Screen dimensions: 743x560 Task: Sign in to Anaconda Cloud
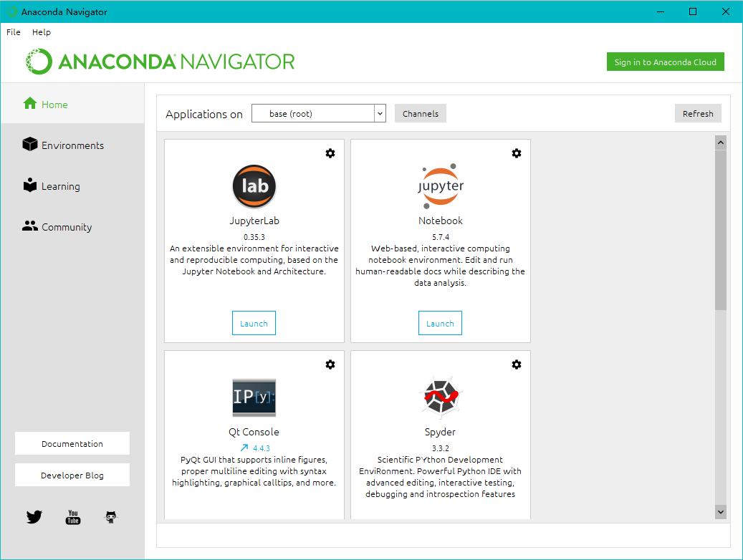click(666, 62)
